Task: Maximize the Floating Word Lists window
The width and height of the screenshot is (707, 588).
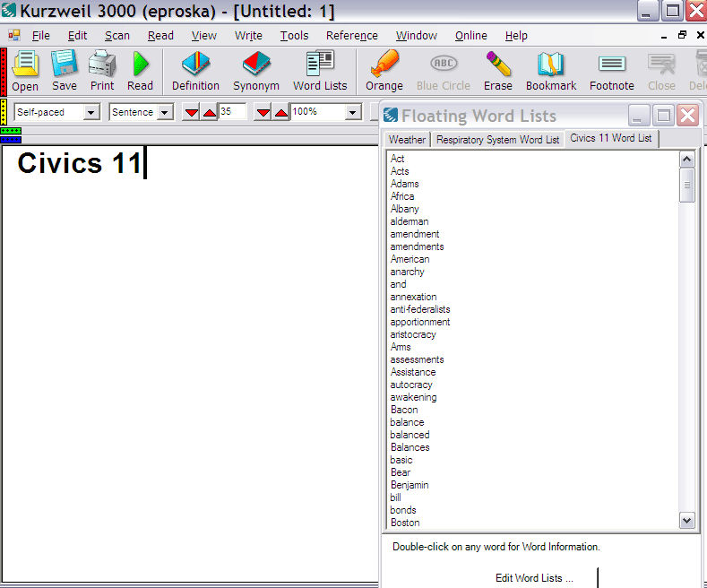Action: (663, 116)
